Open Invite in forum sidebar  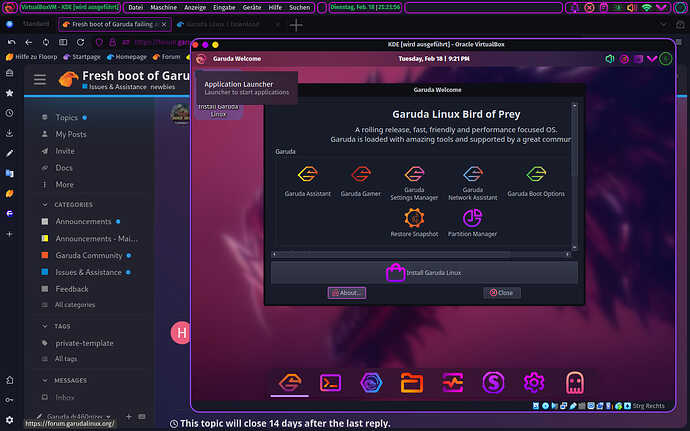tap(65, 151)
